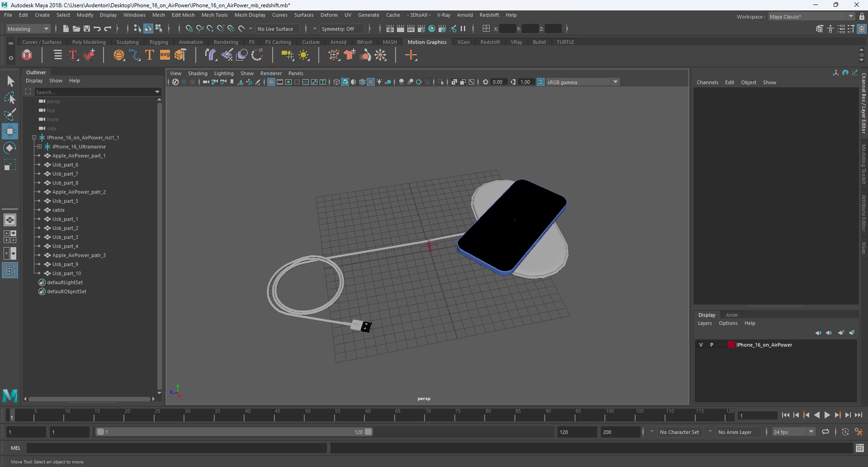The width and height of the screenshot is (868, 467).
Task: Switch to the Anim layer tab
Action: click(731, 315)
